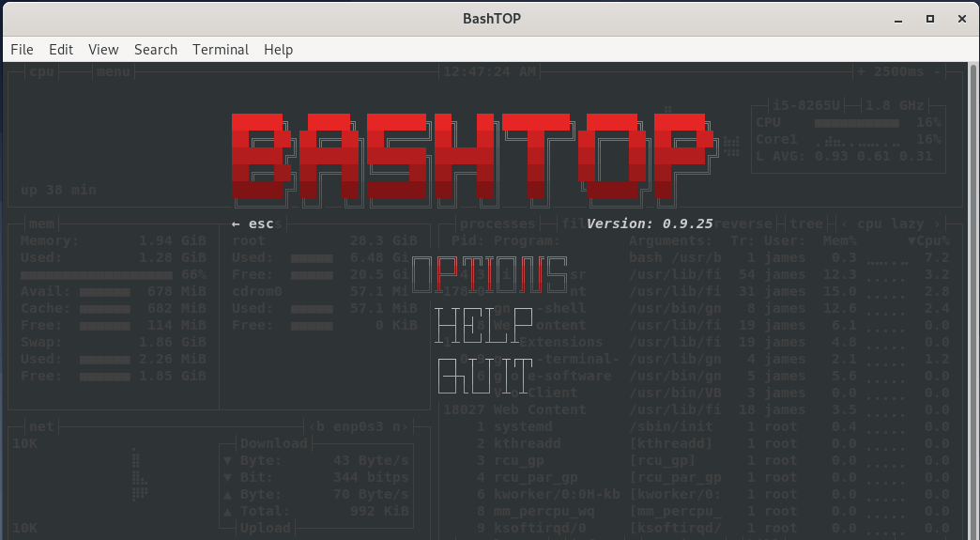Click the clock showing 12:47:24 AM

coord(489,72)
